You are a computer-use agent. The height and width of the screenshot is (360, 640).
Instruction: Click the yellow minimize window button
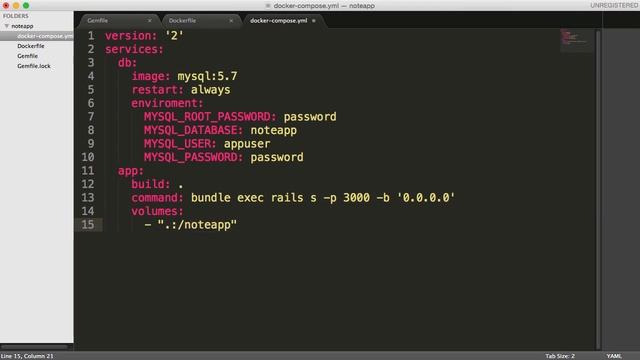tap(16, 5)
